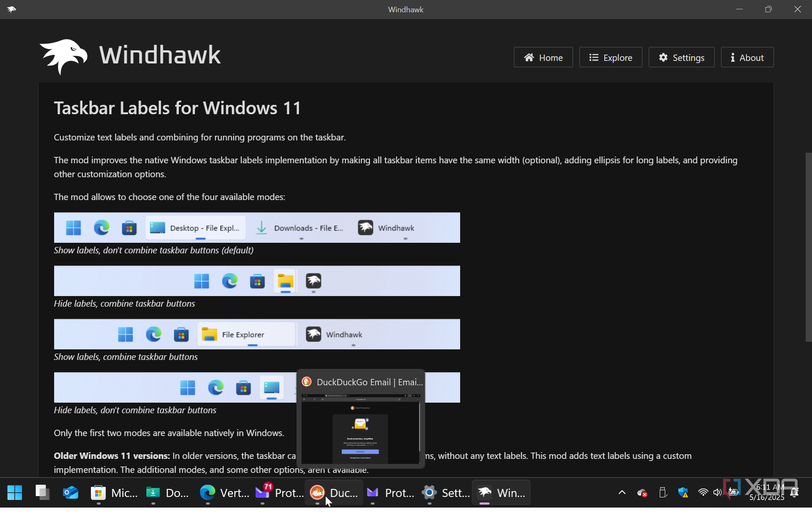Click caption 'Hide labels, don't combine taskbar buttons'
812x516 pixels.
(x=135, y=410)
